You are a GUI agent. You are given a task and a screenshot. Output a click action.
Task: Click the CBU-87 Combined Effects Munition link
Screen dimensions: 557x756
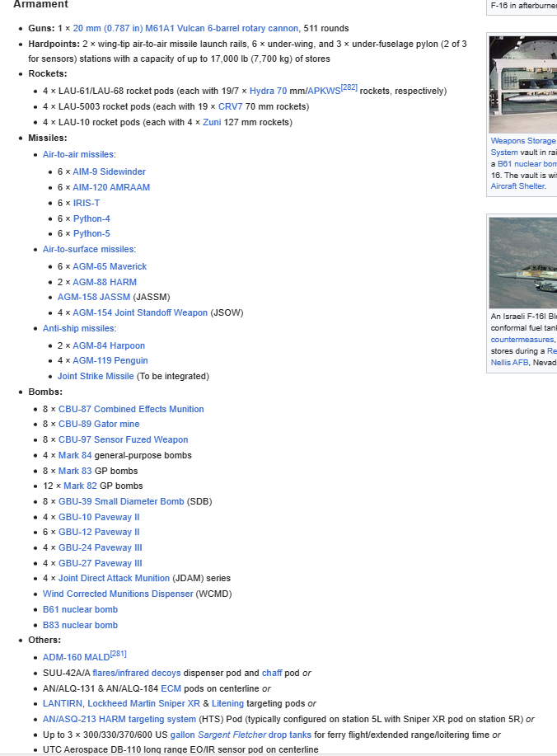(131, 409)
